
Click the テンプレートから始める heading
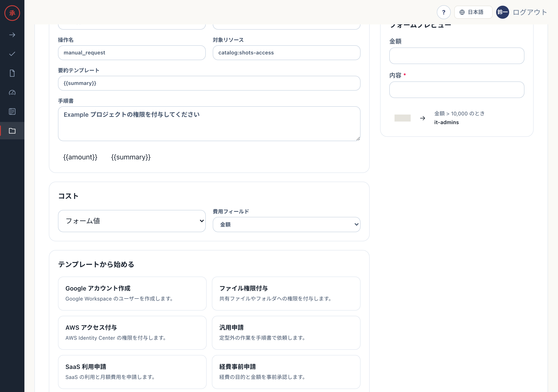(96, 264)
